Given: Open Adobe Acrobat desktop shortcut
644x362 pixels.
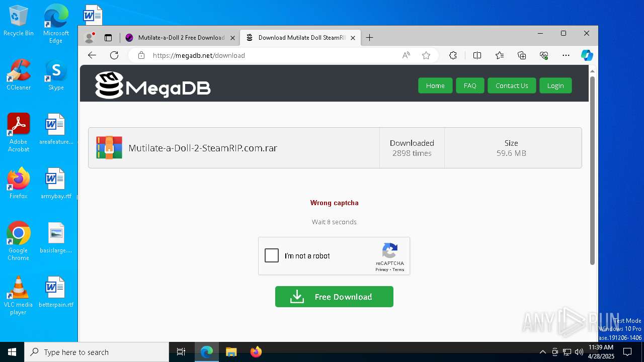Looking at the screenshot, I should tap(19, 133).
